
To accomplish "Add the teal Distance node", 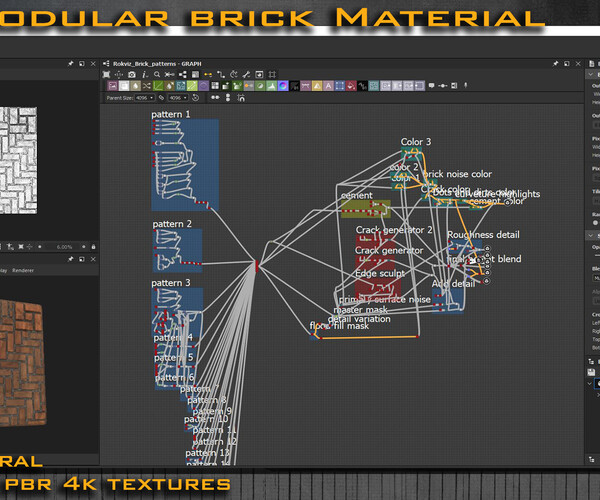I will point(181,86).
